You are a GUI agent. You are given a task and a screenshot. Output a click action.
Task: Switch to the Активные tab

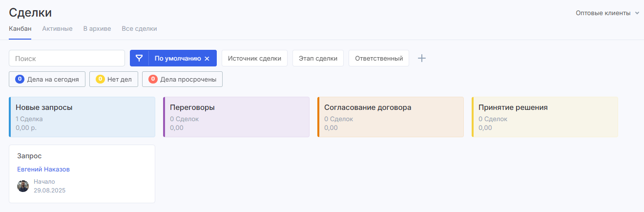pyautogui.click(x=57, y=29)
